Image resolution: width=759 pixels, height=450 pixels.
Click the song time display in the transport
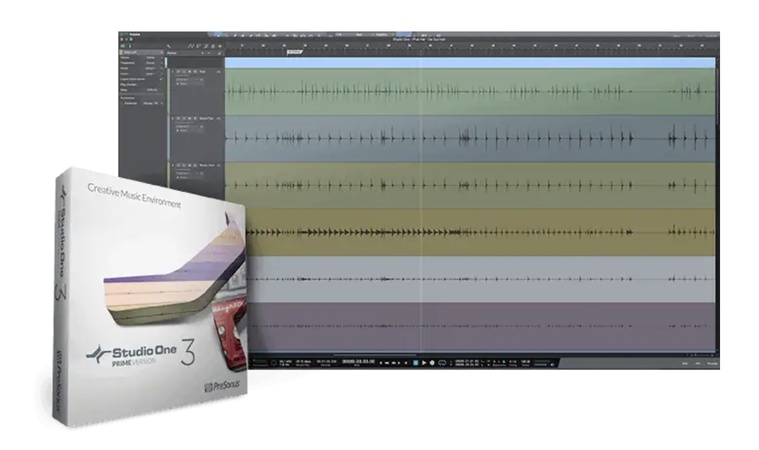(358, 361)
